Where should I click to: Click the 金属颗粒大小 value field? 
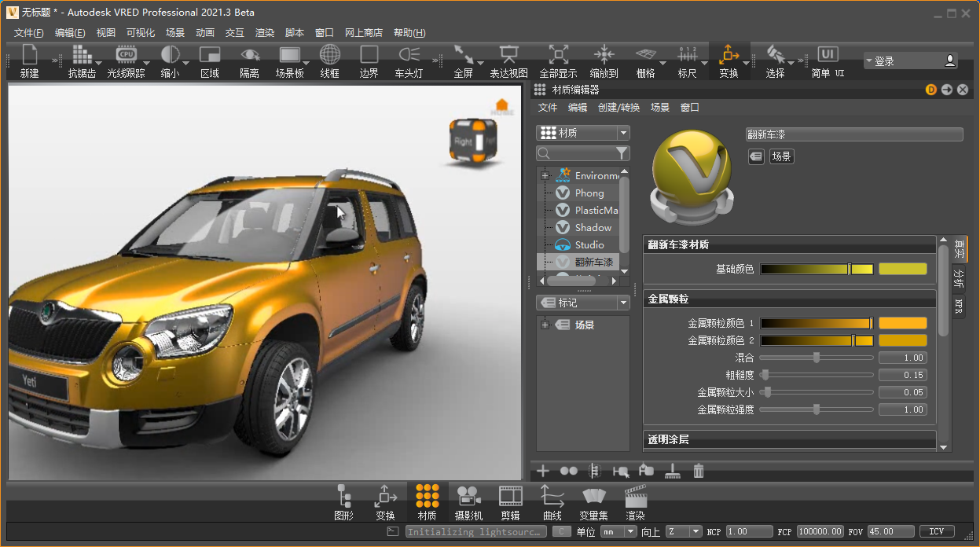point(902,392)
